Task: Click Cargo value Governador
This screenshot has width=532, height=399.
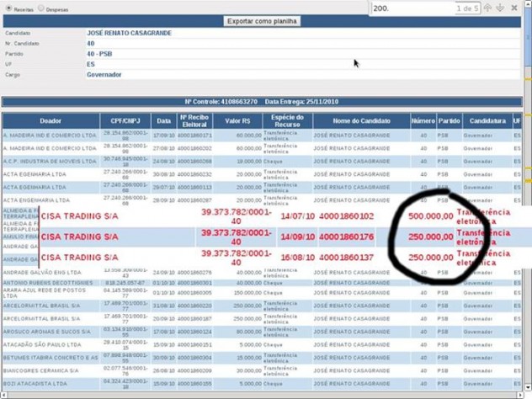Action: tap(104, 75)
